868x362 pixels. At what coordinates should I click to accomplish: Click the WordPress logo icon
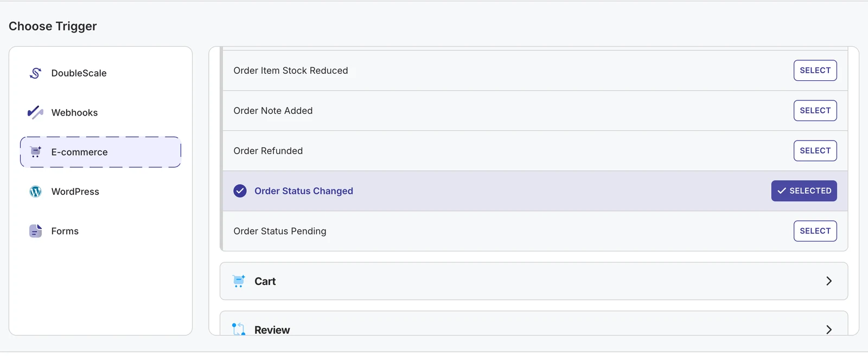[35, 192]
